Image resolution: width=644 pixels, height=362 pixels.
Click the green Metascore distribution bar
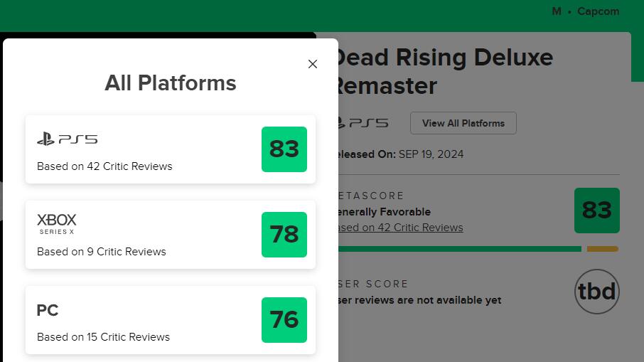(459, 249)
